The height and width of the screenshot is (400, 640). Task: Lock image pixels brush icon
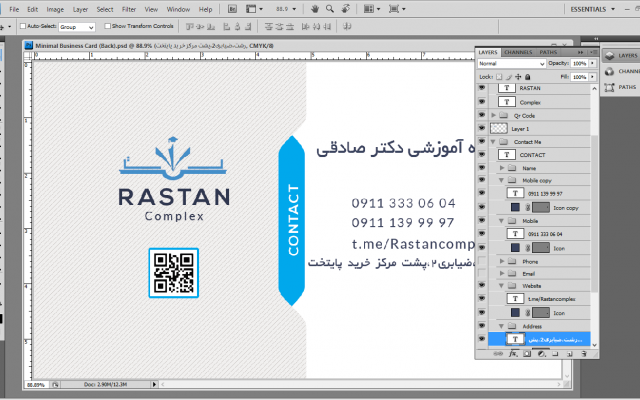pyautogui.click(x=509, y=77)
